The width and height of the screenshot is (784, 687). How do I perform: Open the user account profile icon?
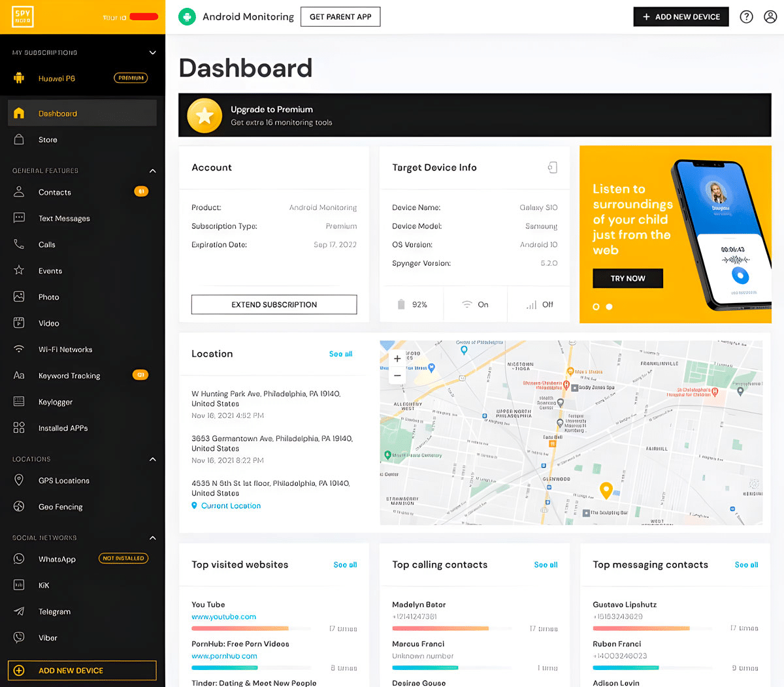coord(770,17)
